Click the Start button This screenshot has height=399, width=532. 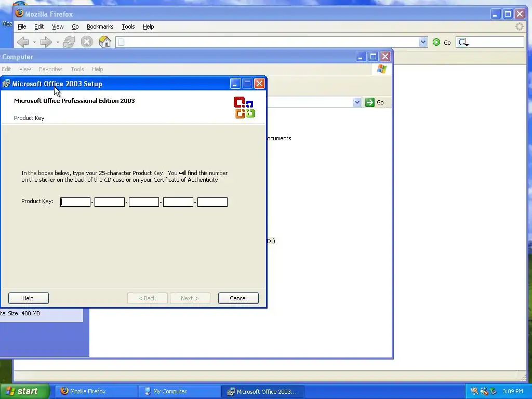(24, 391)
